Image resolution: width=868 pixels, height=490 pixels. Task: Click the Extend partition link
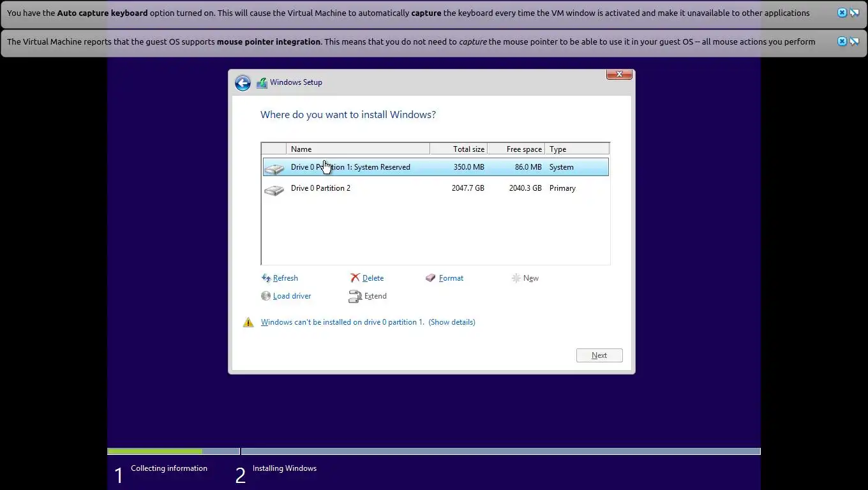click(x=375, y=296)
